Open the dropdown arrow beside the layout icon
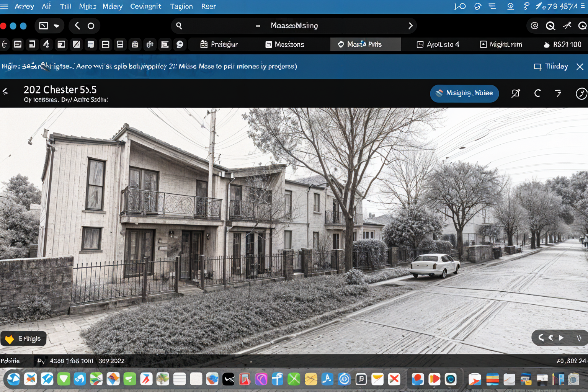 pyautogui.click(x=57, y=26)
